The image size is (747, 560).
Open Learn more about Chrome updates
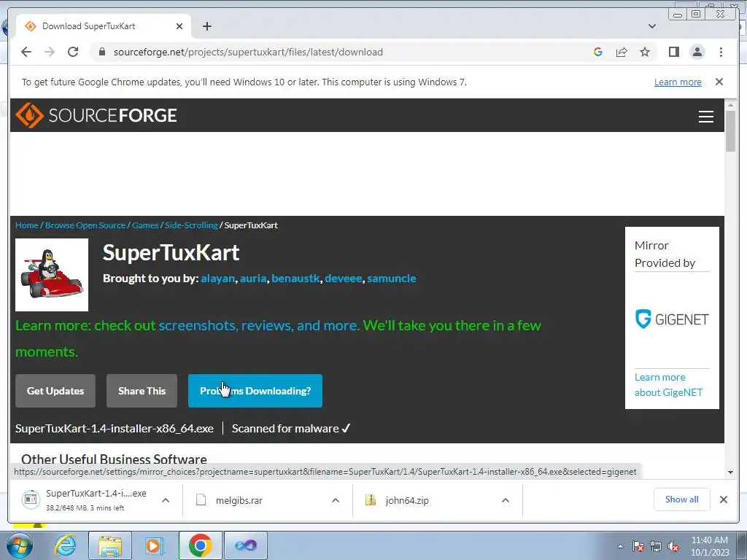pos(678,82)
